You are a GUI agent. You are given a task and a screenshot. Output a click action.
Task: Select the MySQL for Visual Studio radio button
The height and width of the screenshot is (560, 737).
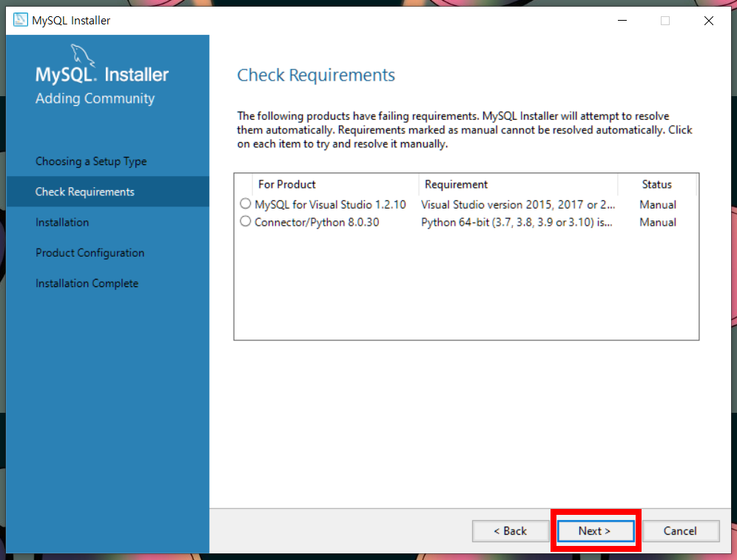point(246,203)
